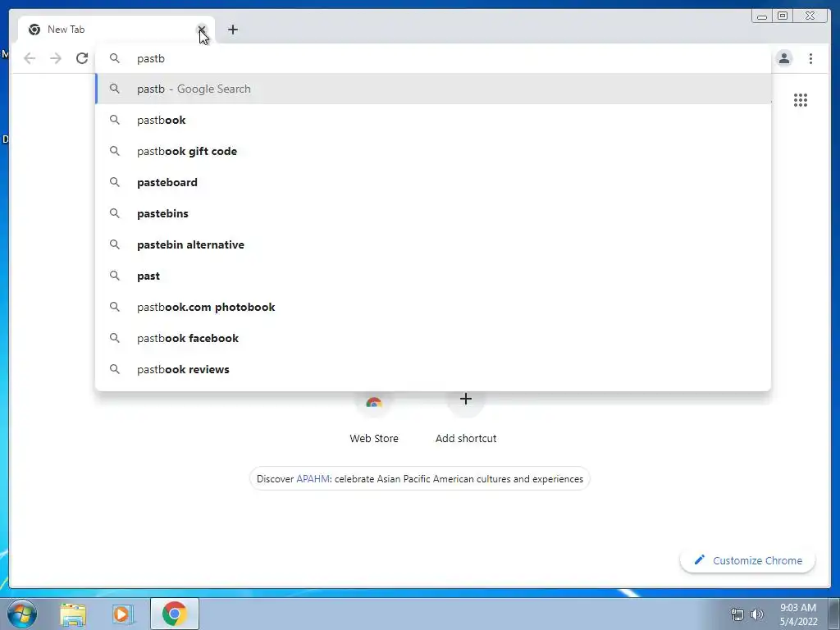
Task: Open the network tray icon
Action: click(737, 614)
